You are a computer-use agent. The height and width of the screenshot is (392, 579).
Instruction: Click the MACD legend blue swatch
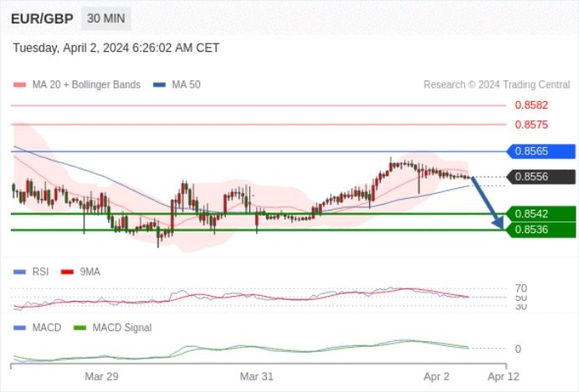[x=19, y=328]
